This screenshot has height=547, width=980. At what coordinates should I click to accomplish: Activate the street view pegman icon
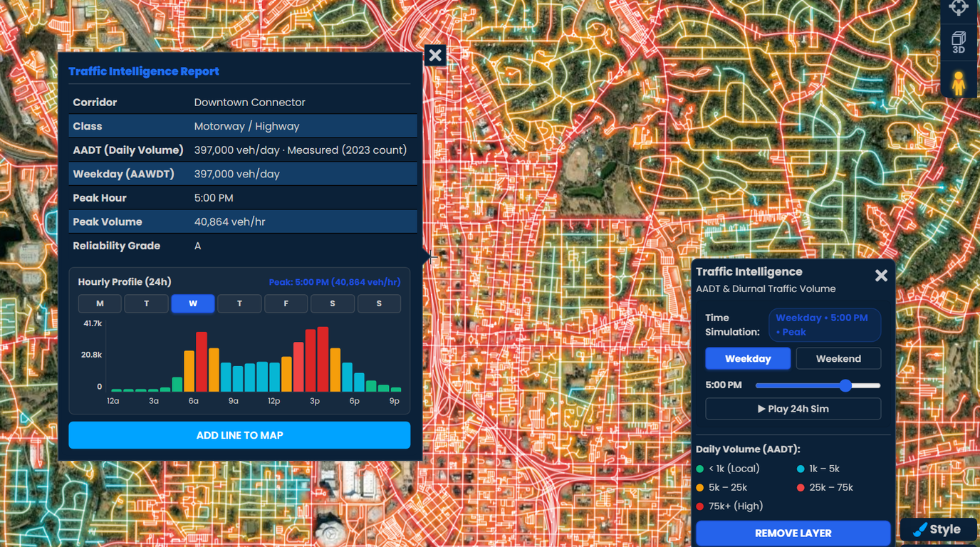(x=959, y=83)
